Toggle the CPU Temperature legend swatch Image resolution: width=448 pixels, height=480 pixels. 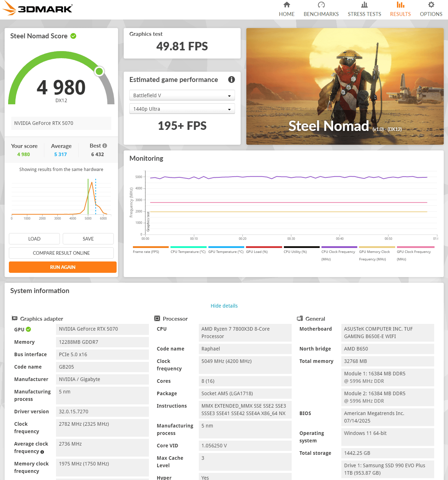tap(189, 247)
